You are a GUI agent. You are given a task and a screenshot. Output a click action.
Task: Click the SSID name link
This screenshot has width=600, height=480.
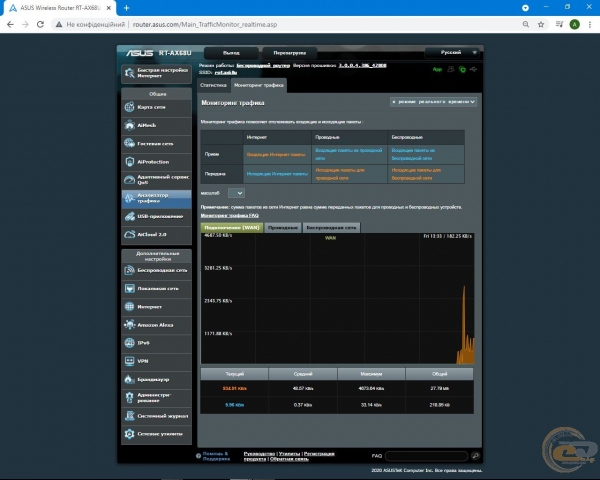(x=226, y=72)
